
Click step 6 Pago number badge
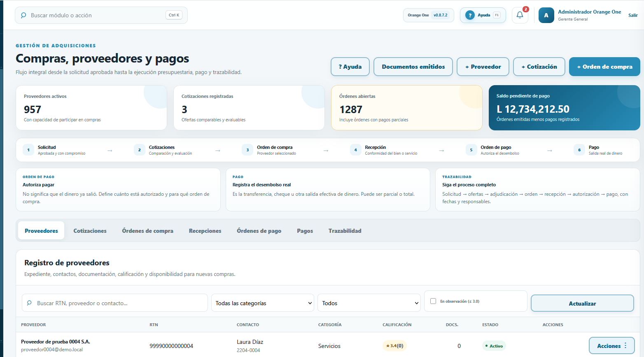(x=579, y=150)
